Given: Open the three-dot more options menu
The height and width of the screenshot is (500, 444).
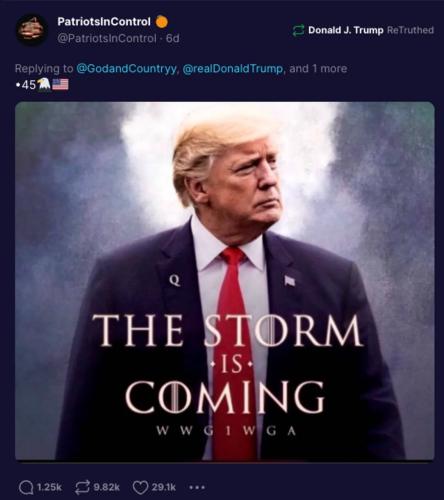Looking at the screenshot, I should point(197,488).
